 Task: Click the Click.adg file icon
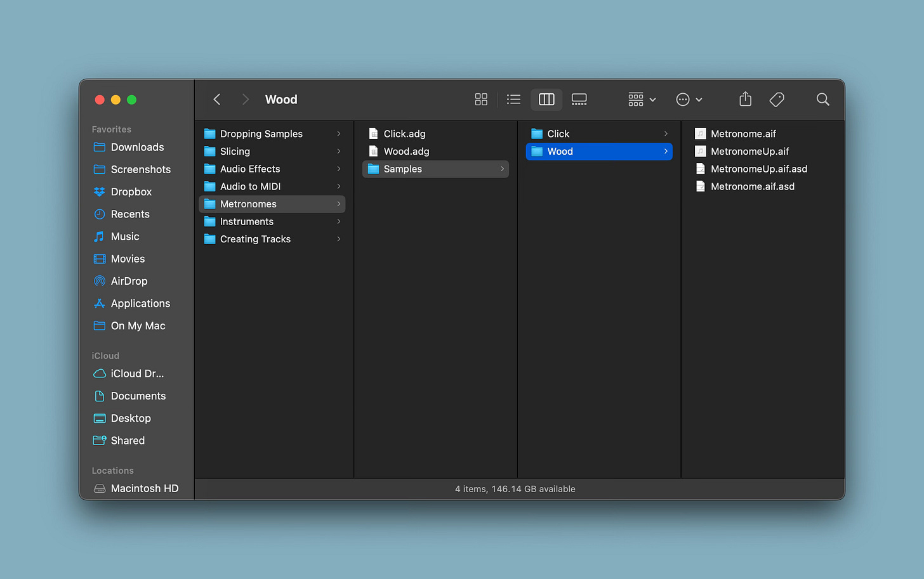point(374,134)
